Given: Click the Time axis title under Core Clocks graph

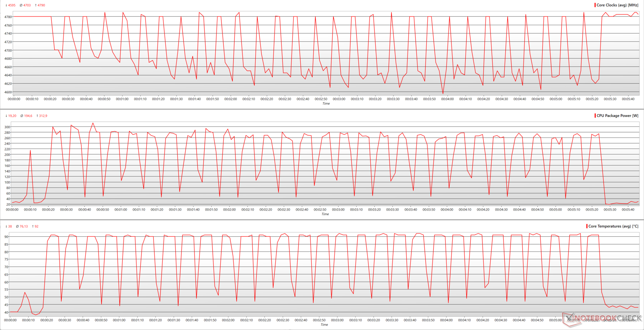Looking at the screenshot, I should coord(326,104).
